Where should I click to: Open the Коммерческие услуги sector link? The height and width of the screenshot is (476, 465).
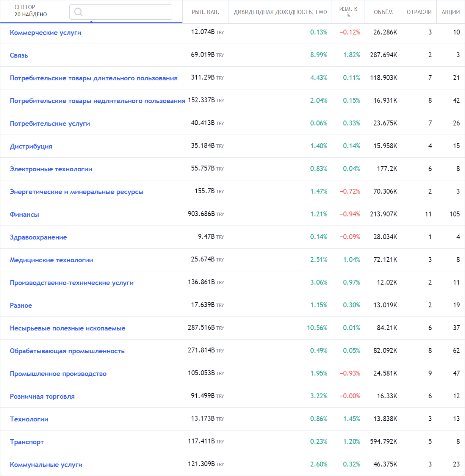coord(45,33)
